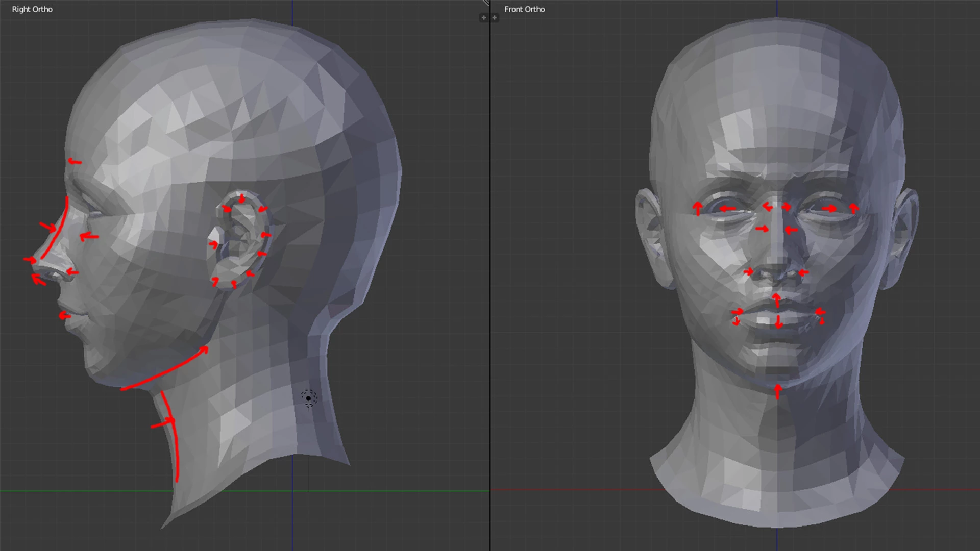Click the divider between the two viewports
Viewport: 980px width, 551px height.
coord(490,275)
